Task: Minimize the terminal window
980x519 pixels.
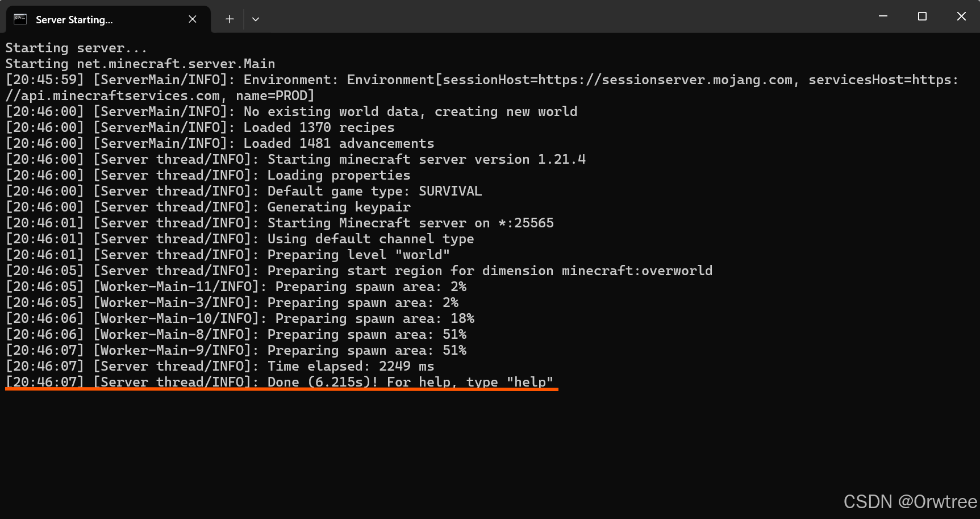Action: click(x=883, y=16)
